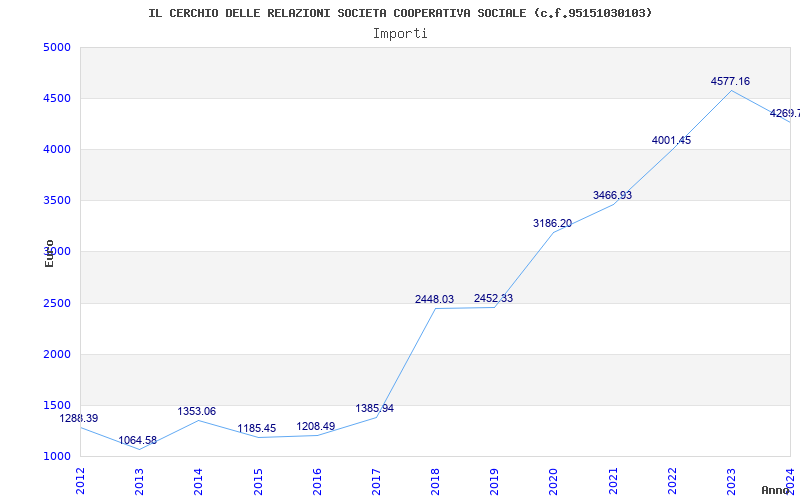This screenshot has width=800, height=500.
Task: Click y-axis value 1500
Action: 57,405
